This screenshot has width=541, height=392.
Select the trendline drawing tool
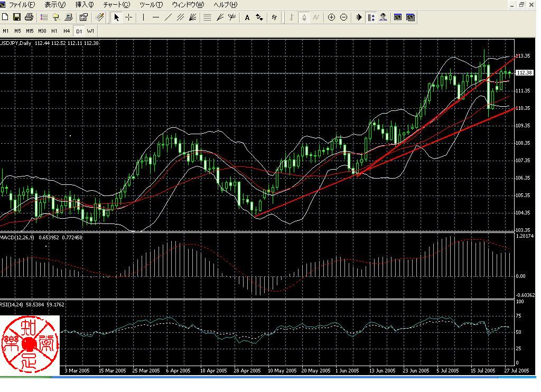pos(167,17)
